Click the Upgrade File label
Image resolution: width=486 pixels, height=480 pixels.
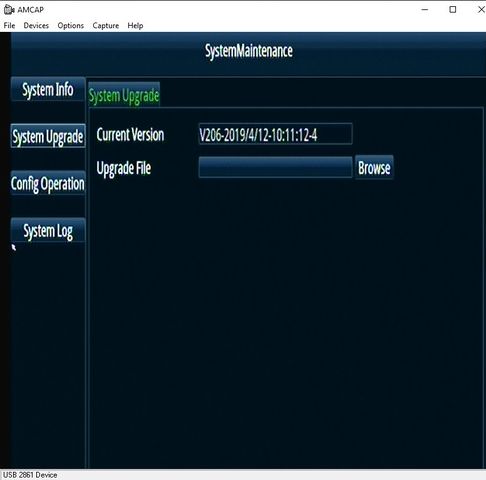(x=124, y=168)
